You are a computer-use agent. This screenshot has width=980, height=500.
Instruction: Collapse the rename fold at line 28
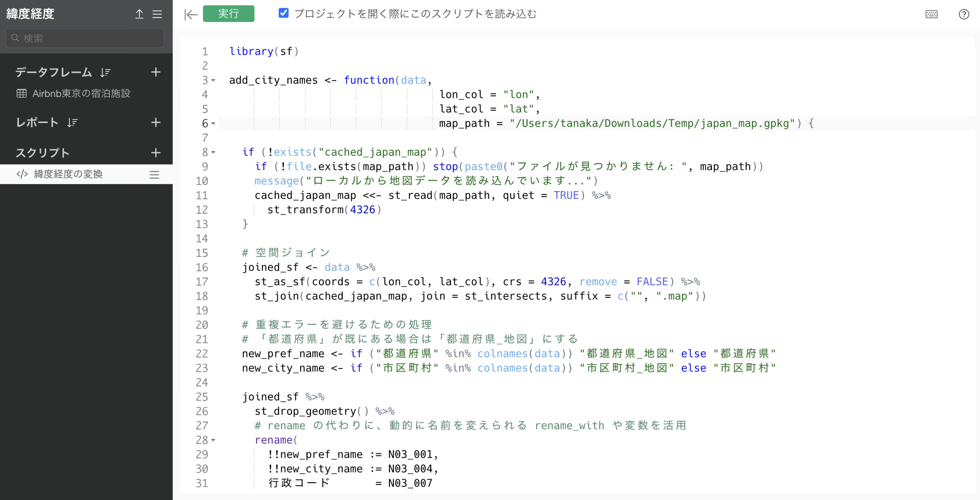tap(213, 440)
